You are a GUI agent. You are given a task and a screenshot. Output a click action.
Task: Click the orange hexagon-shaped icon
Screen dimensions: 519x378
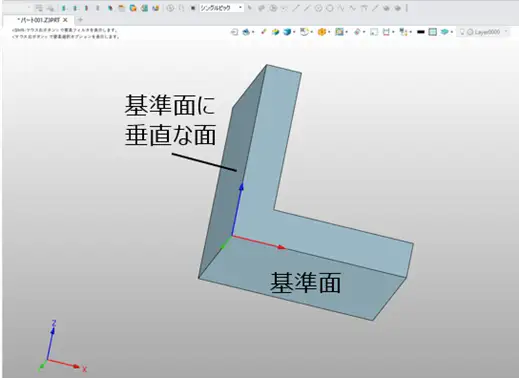(x=322, y=32)
